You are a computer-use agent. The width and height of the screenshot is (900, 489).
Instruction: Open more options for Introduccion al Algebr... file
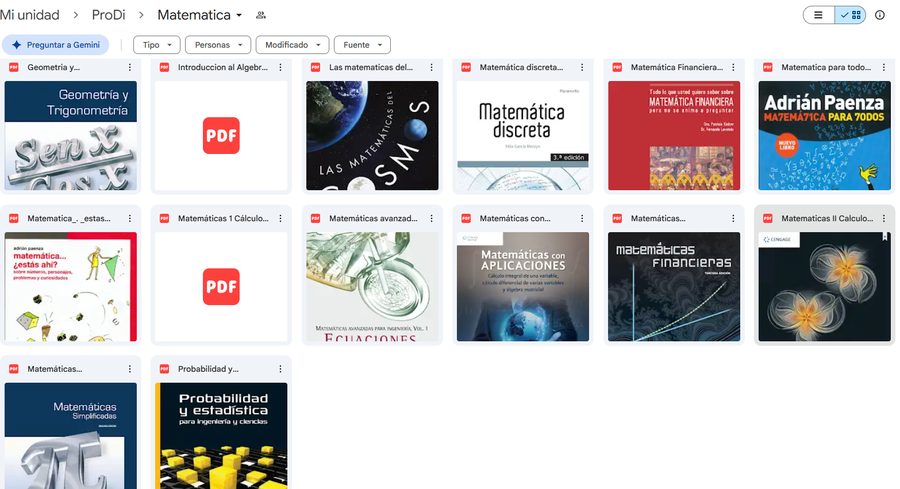click(x=280, y=67)
